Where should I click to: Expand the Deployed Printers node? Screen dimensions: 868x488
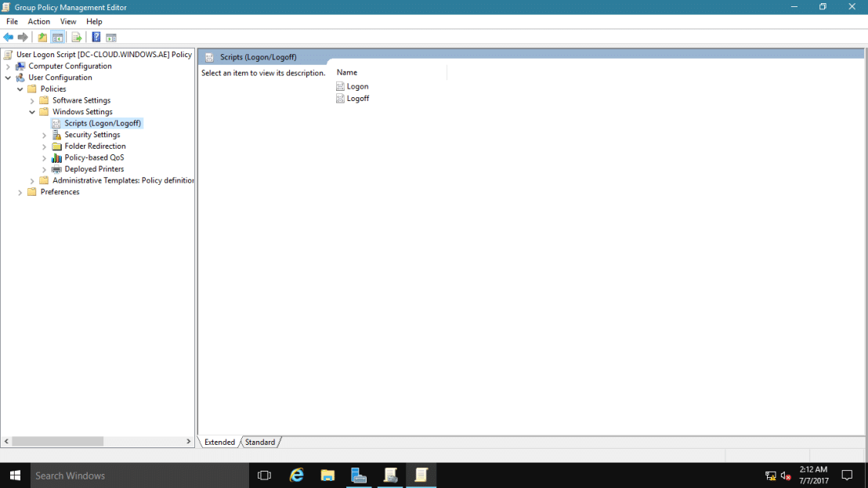click(45, 169)
